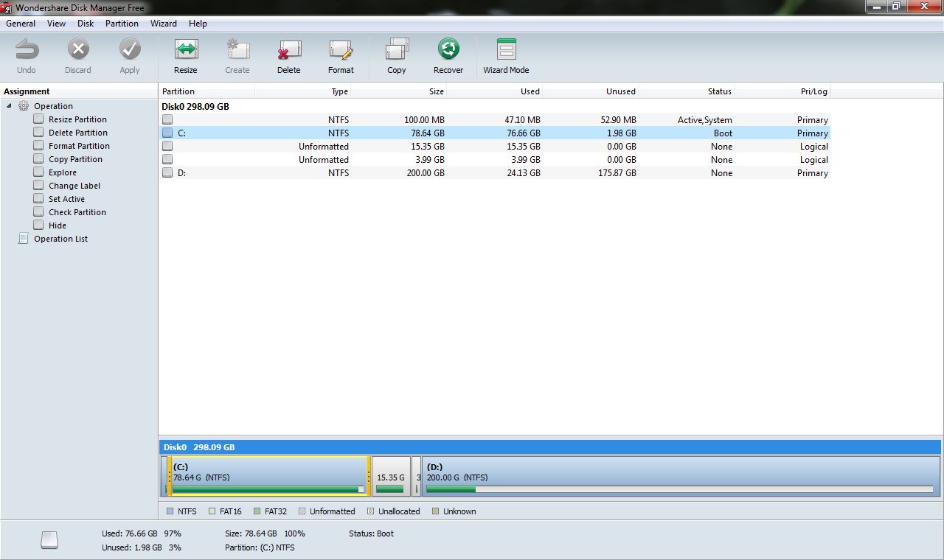Click the Unformatted legend color swatch

click(x=302, y=511)
